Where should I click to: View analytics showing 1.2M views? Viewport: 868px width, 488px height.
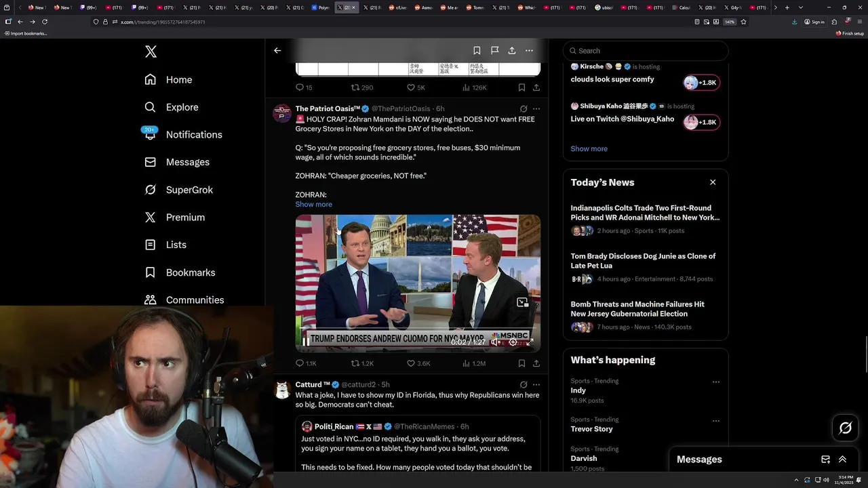[x=474, y=363]
